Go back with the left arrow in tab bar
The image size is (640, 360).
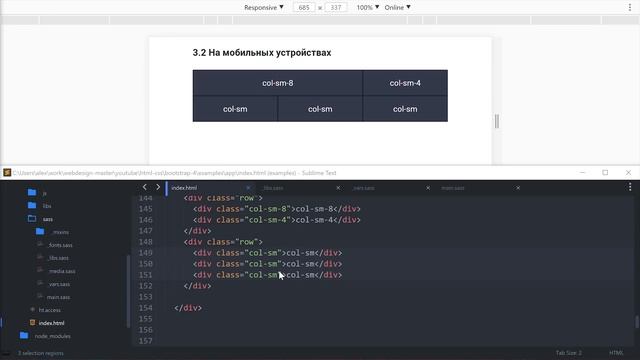pos(144,187)
